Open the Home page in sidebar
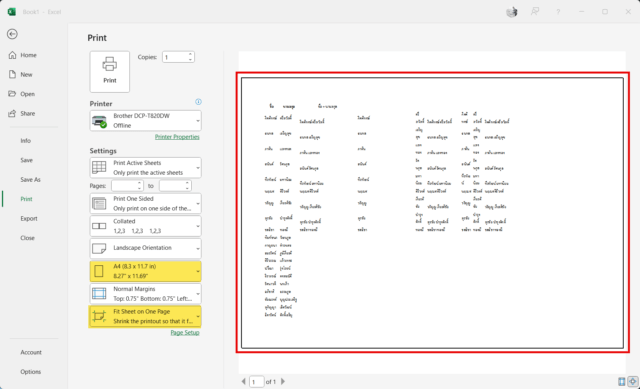 pyautogui.click(x=28, y=55)
